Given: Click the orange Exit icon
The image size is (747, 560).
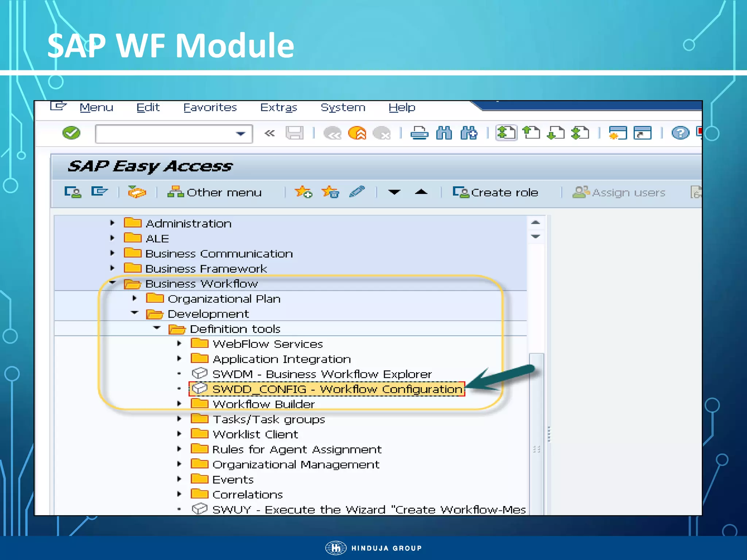Looking at the screenshot, I should [x=357, y=133].
